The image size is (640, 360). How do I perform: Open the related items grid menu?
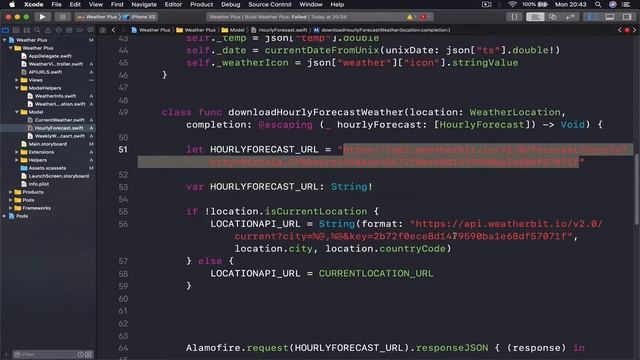coord(103,30)
